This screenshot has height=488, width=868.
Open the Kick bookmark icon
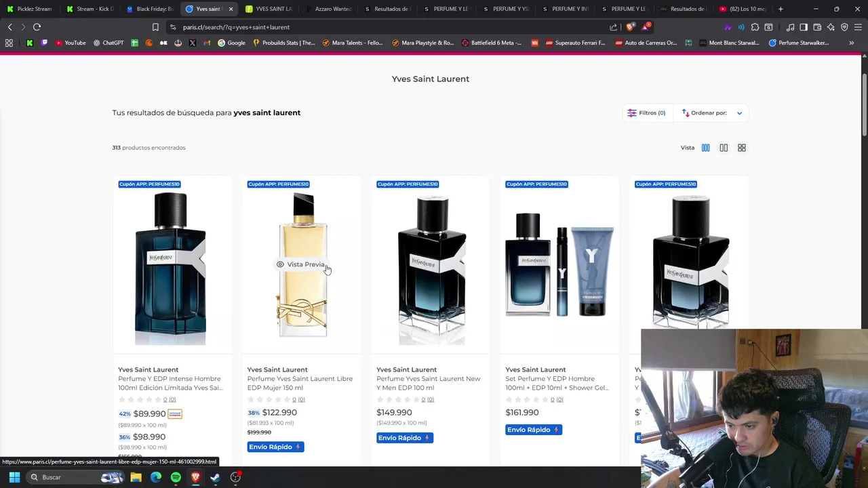click(x=29, y=43)
